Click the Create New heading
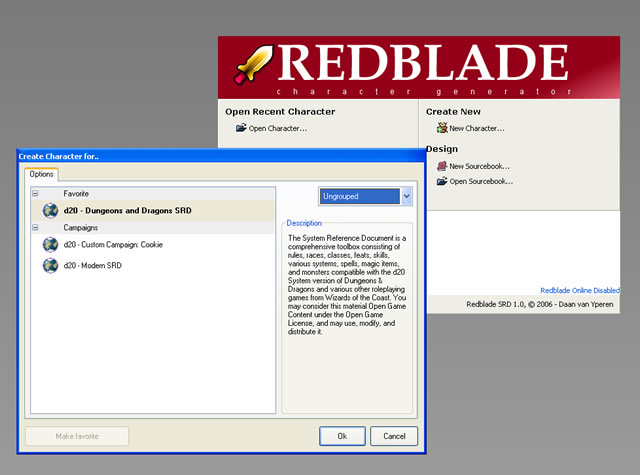 pos(453,112)
